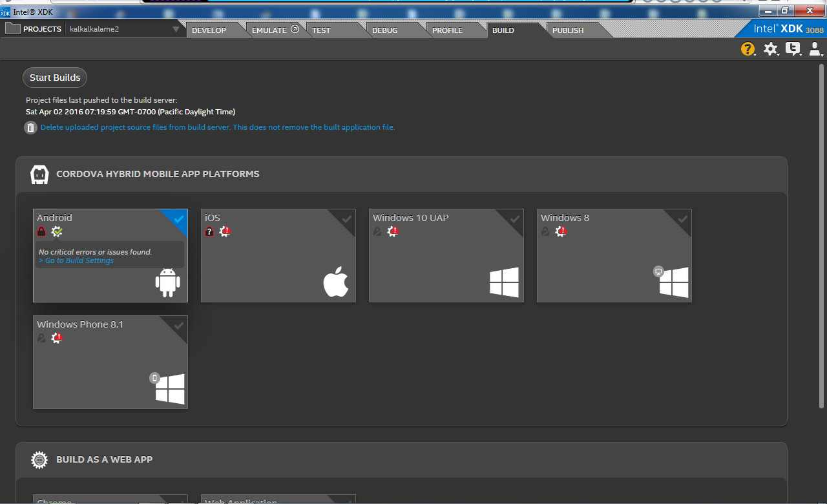Click the iOS certificate lock icon
Image resolution: width=827 pixels, height=504 pixels.
click(x=209, y=231)
